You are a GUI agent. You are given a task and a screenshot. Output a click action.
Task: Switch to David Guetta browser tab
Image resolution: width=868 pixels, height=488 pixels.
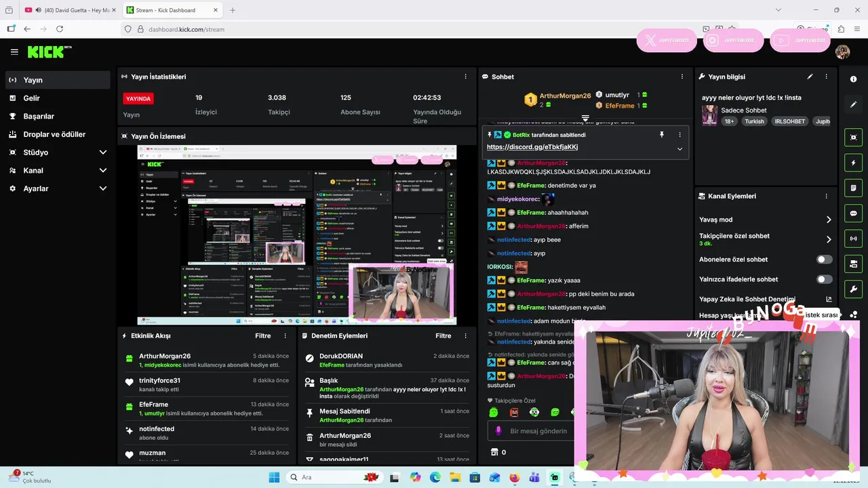[x=69, y=10]
